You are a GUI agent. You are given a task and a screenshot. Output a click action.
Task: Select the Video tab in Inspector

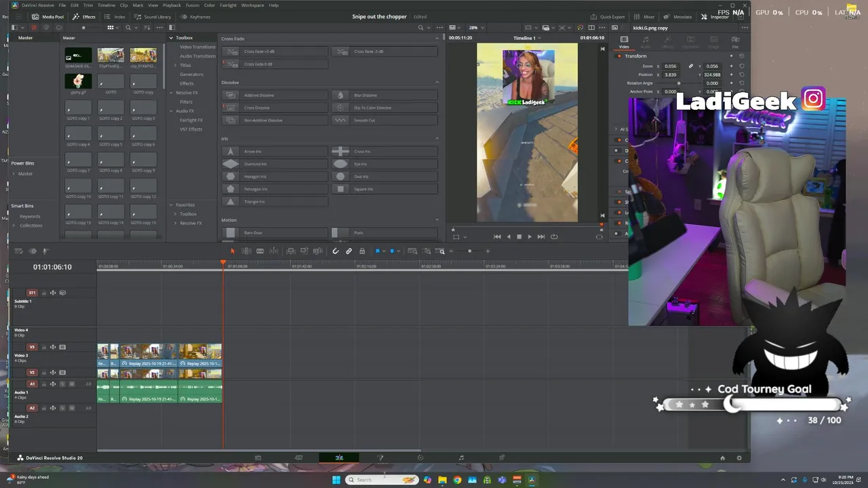(624, 43)
